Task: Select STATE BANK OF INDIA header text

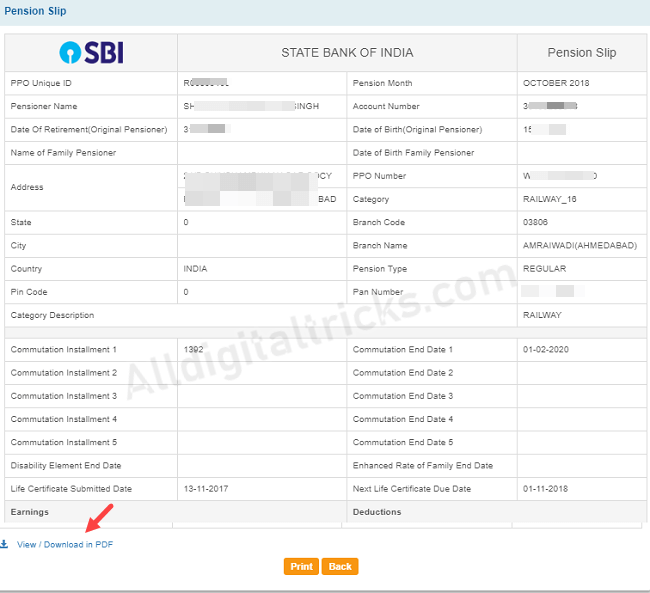Action: pos(347,53)
